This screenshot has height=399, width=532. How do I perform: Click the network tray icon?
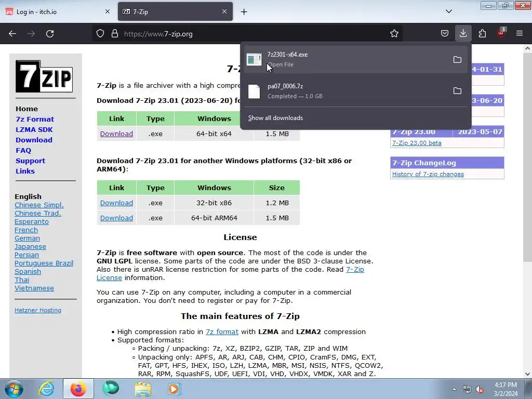tap(467, 390)
